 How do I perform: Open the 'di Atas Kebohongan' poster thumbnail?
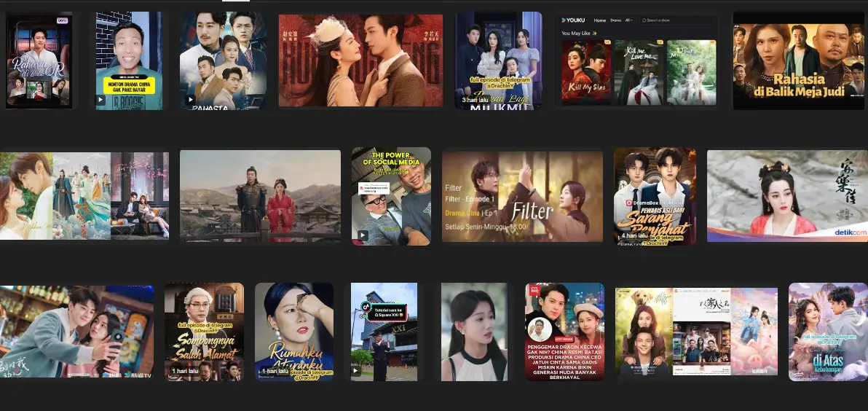(x=828, y=332)
